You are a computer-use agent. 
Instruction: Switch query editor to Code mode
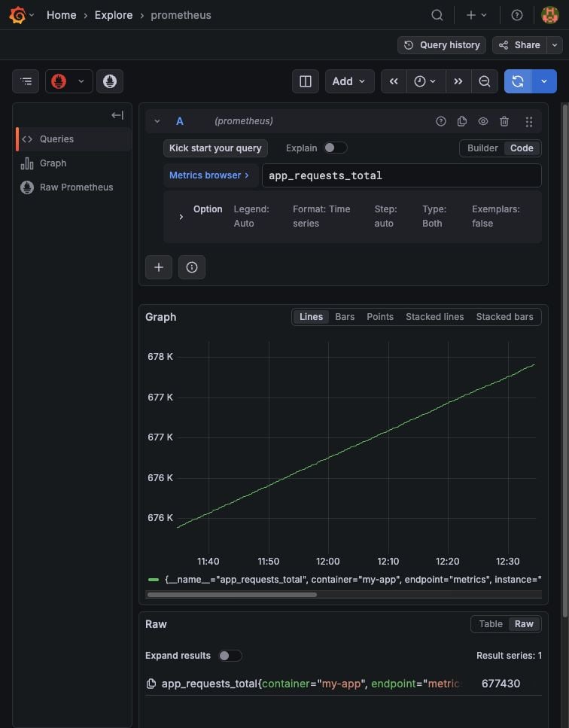click(x=522, y=148)
